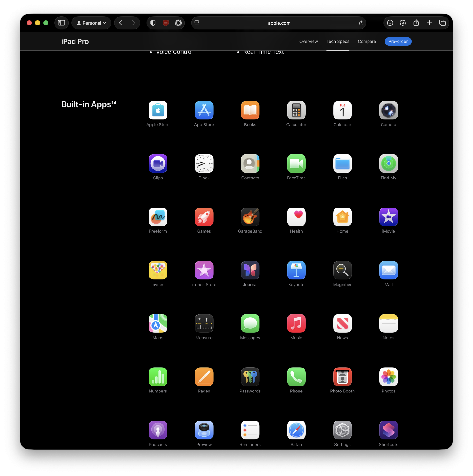The image size is (473, 476).
Task: Click the Freeform app icon
Action: [158, 217]
